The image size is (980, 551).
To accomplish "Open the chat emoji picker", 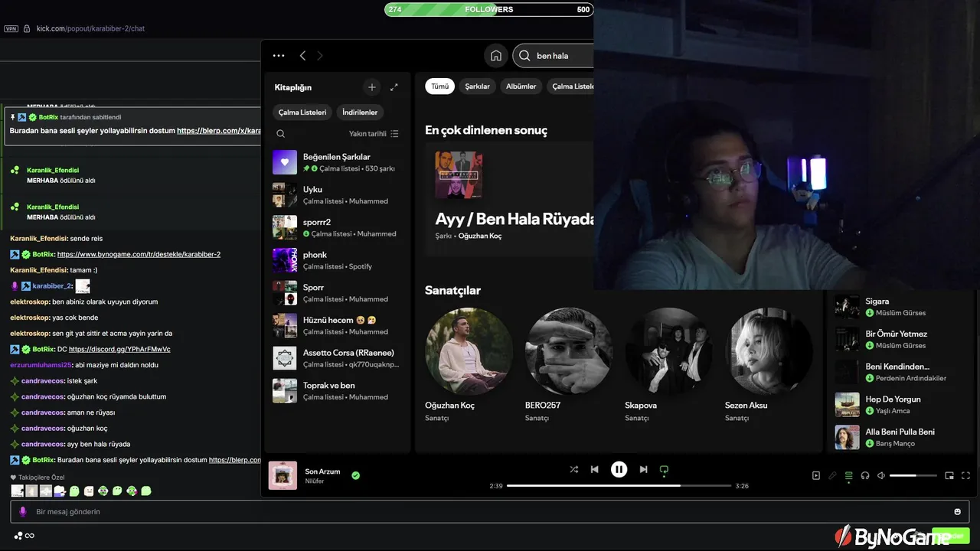I will pos(957,511).
